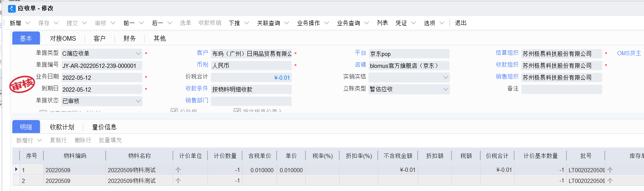Image resolution: width=644 pixels, height=191 pixels.
Task: Toggle the partially hidden leftmost checkbox under 单据状态
Action: pyautogui.click(x=43, y=112)
